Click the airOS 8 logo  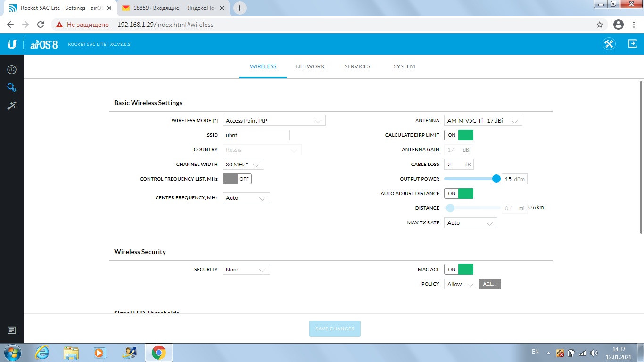pos(44,44)
